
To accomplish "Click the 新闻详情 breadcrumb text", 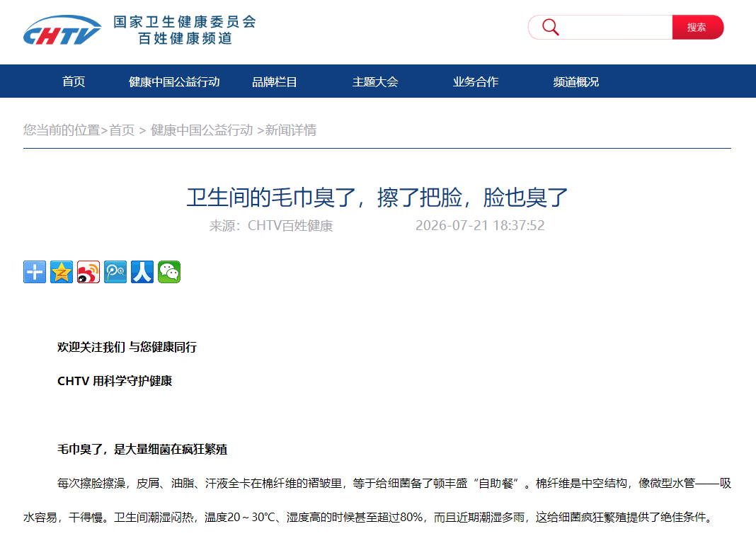I will coord(291,130).
